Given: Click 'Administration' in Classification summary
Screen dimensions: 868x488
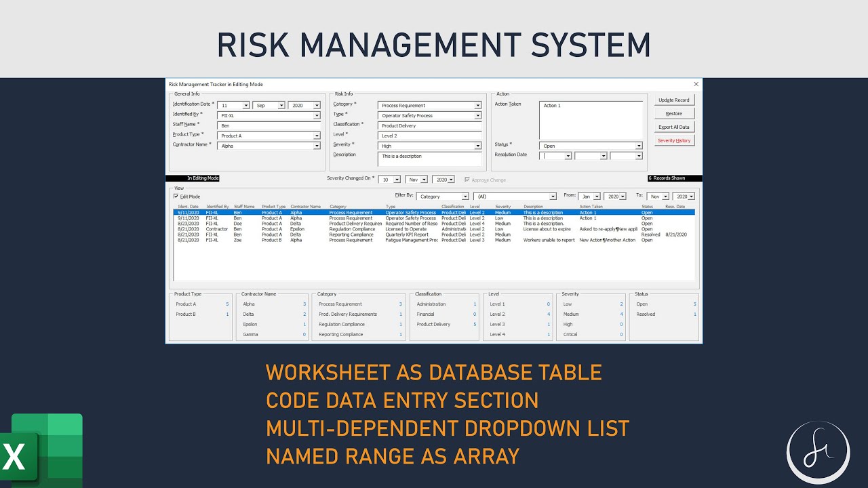Looking at the screenshot, I should click(x=431, y=304).
